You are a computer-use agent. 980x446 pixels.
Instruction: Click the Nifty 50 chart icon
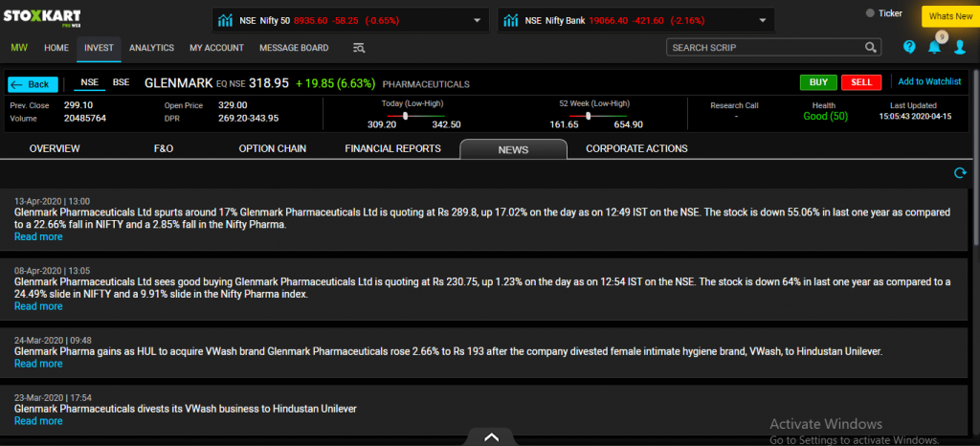[x=225, y=20]
